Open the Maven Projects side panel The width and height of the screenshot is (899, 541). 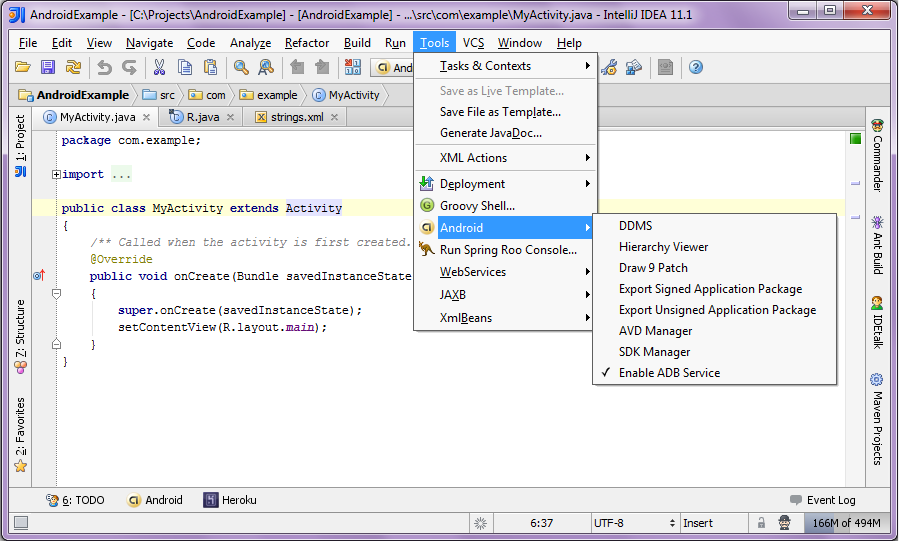click(x=877, y=420)
